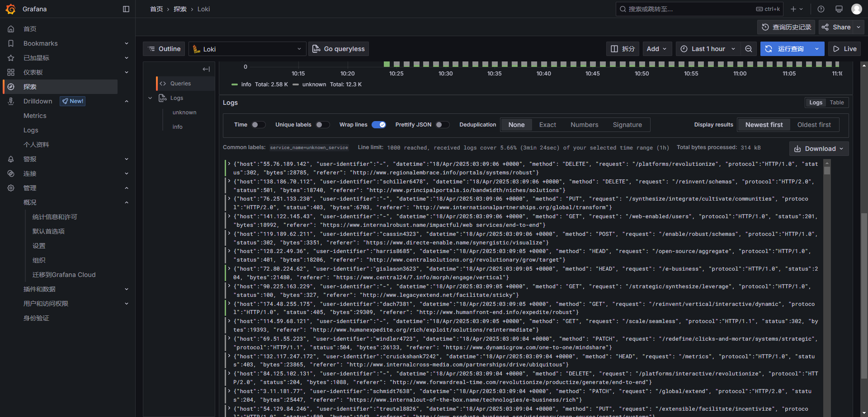The height and width of the screenshot is (417, 868).
Task: Enable the Prettify JSON switch
Action: point(443,125)
